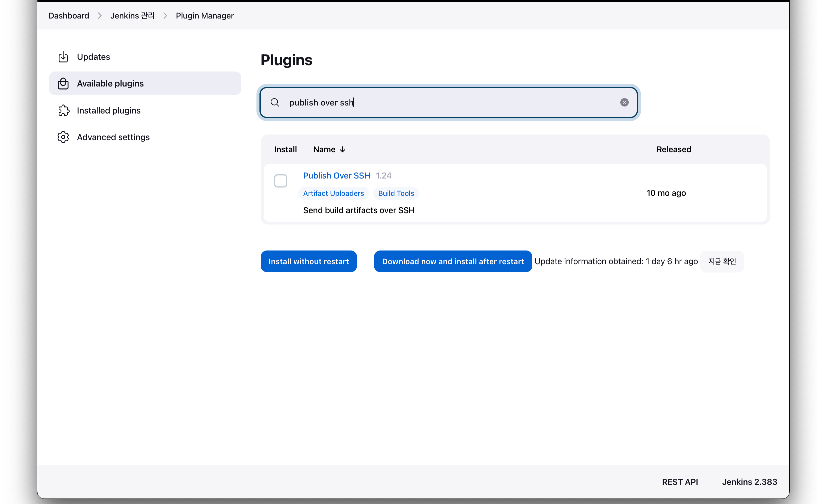Click the breadcrumb chevron after Jenkins 관리
Viewport: 817px width, 504px height.
coord(165,16)
